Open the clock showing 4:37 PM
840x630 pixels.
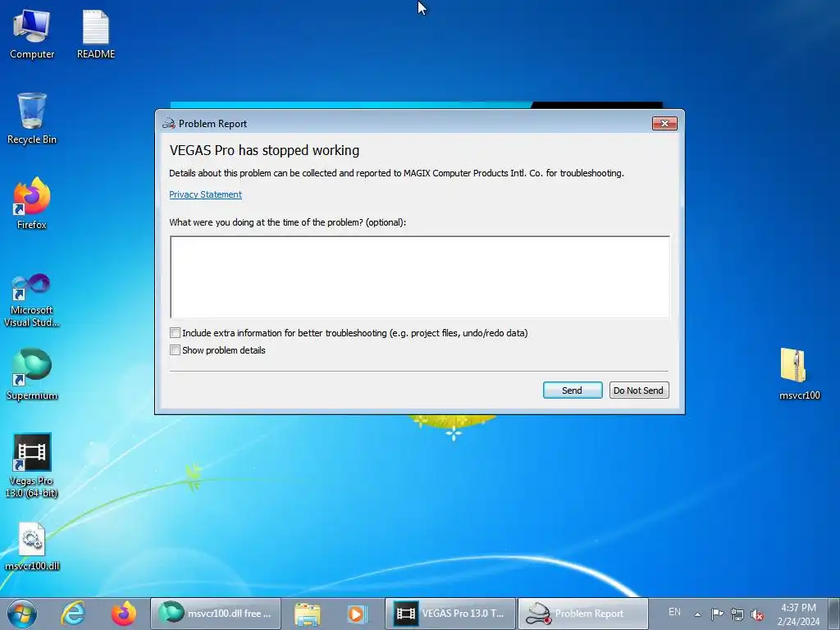coord(798,614)
